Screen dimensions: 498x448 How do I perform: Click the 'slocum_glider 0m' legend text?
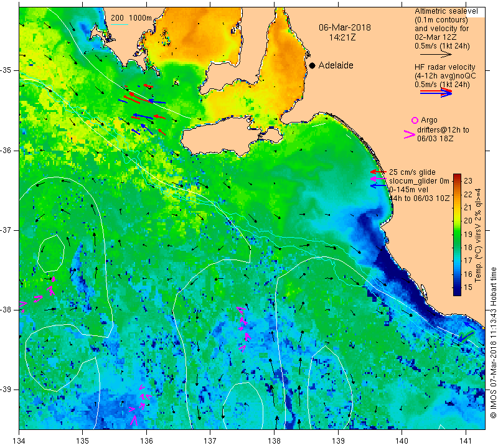click(419, 181)
